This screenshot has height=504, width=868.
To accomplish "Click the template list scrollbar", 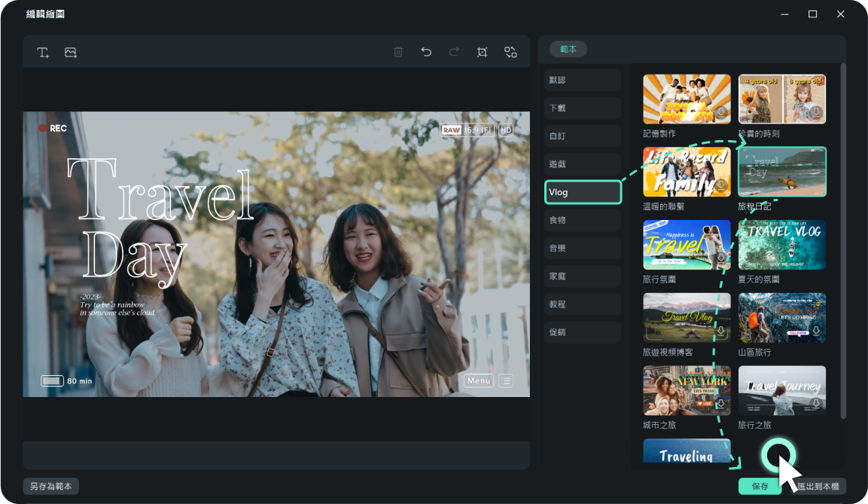I will coord(843,241).
